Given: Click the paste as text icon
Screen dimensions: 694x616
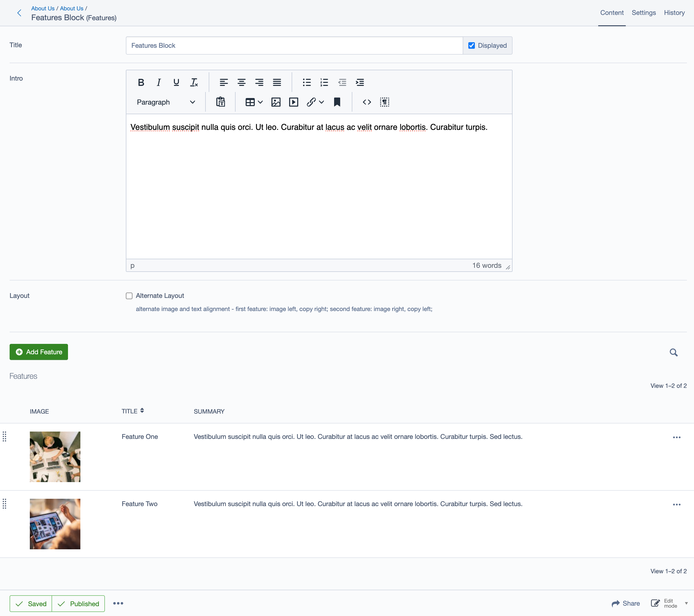Looking at the screenshot, I should click(x=221, y=102).
